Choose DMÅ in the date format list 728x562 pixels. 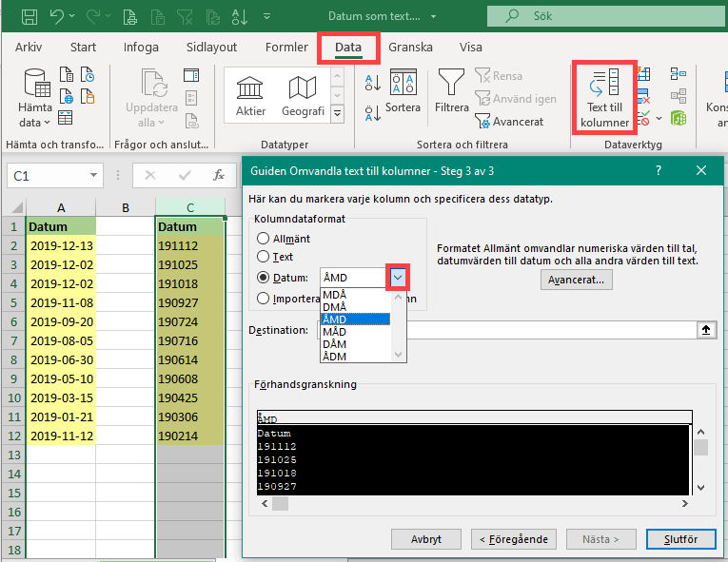[x=336, y=307]
